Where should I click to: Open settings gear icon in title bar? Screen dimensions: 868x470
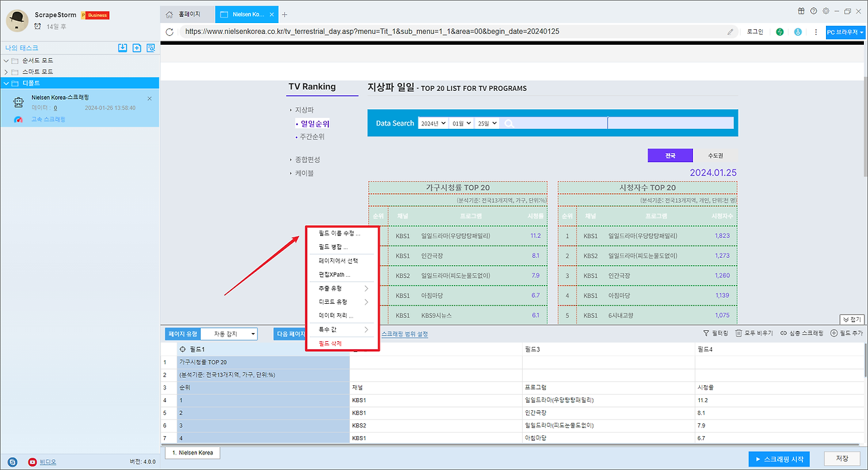click(x=825, y=11)
